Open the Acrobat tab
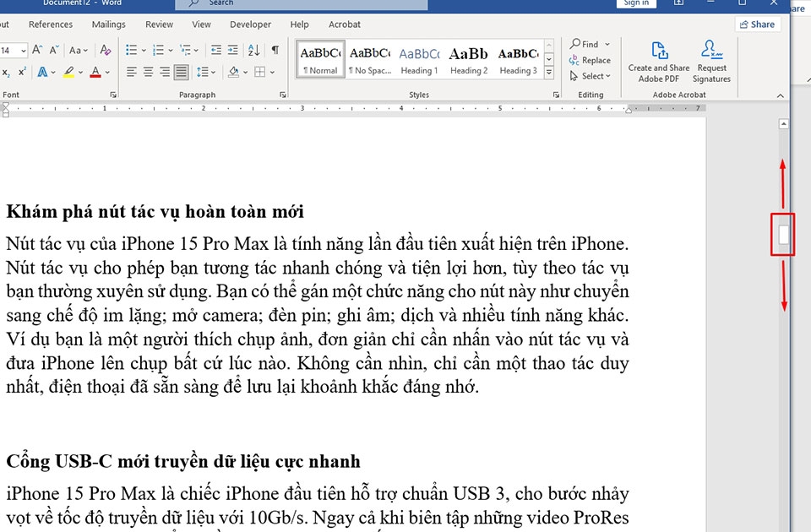 345,24
